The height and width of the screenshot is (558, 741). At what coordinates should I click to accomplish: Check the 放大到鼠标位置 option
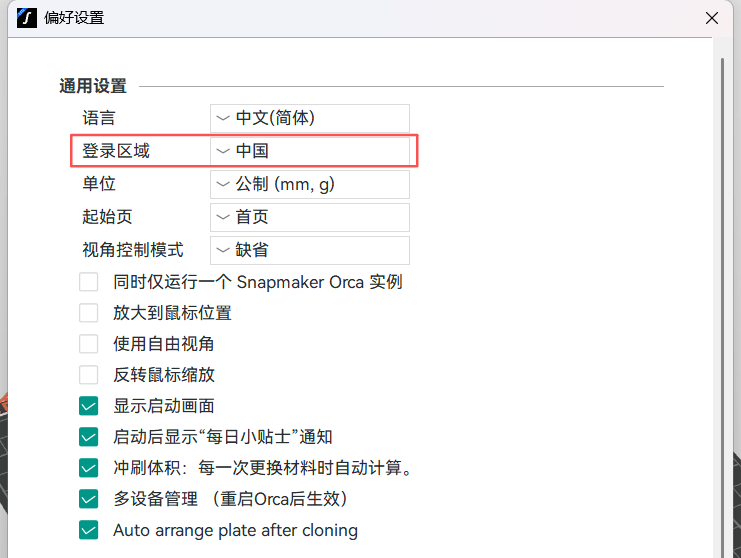(89, 313)
